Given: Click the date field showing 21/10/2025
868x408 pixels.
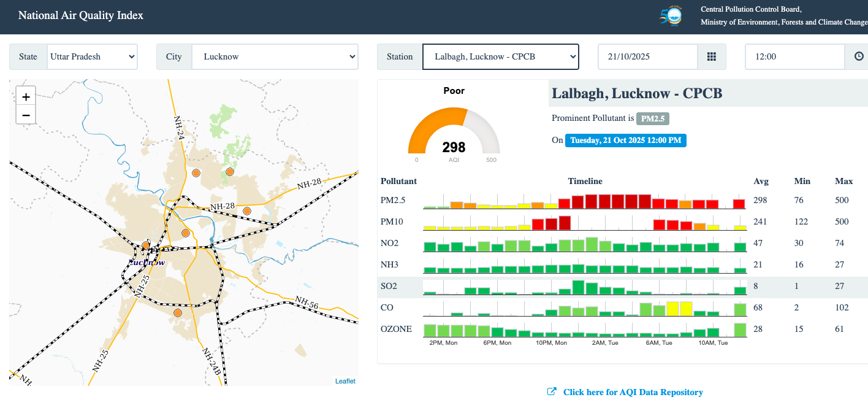Looking at the screenshot, I should pyautogui.click(x=647, y=56).
